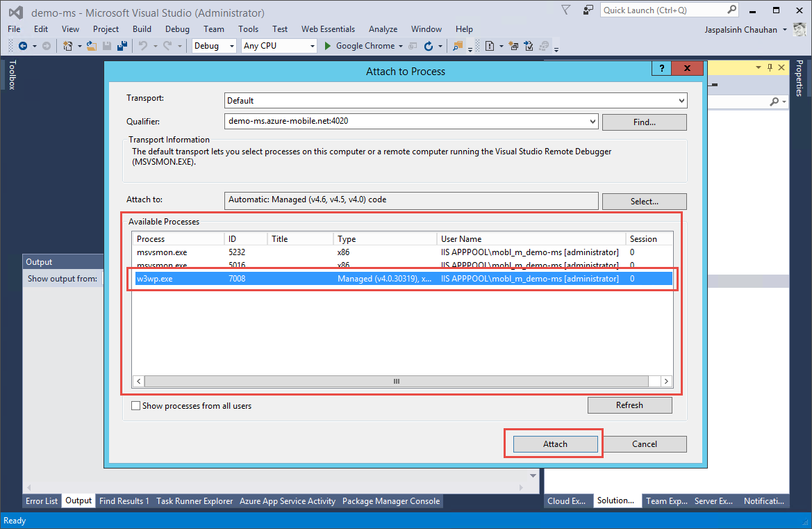Screen dimensions: 812x529
Task: Switch to the Error List tab
Action: (42, 501)
